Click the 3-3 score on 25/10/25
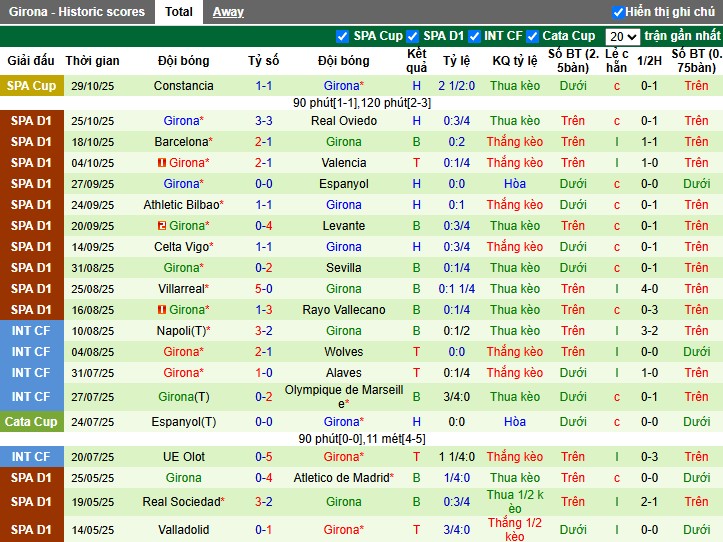The image size is (723, 542). coord(264,121)
